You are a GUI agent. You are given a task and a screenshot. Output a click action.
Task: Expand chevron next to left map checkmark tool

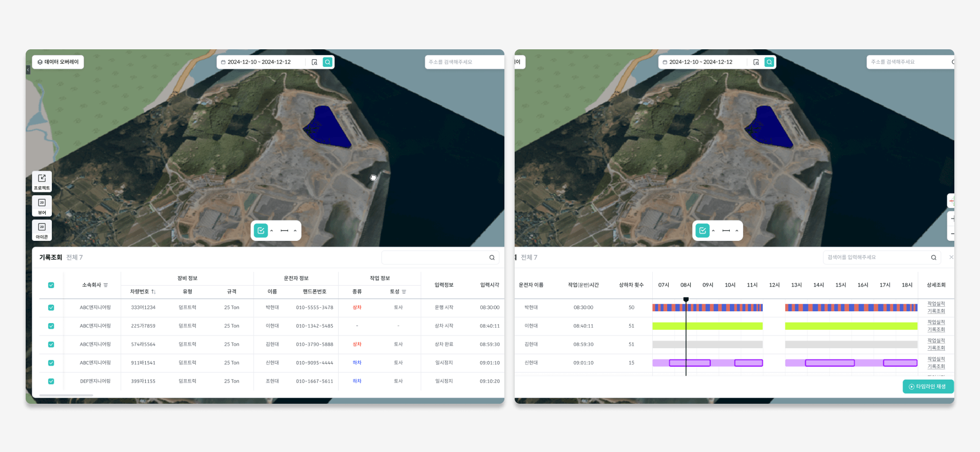click(x=272, y=231)
